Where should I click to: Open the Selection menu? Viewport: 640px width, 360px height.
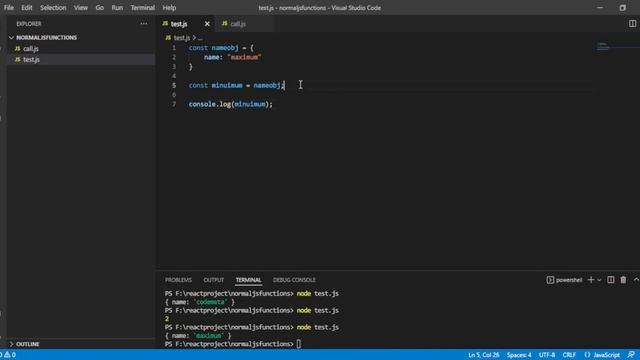click(53, 8)
